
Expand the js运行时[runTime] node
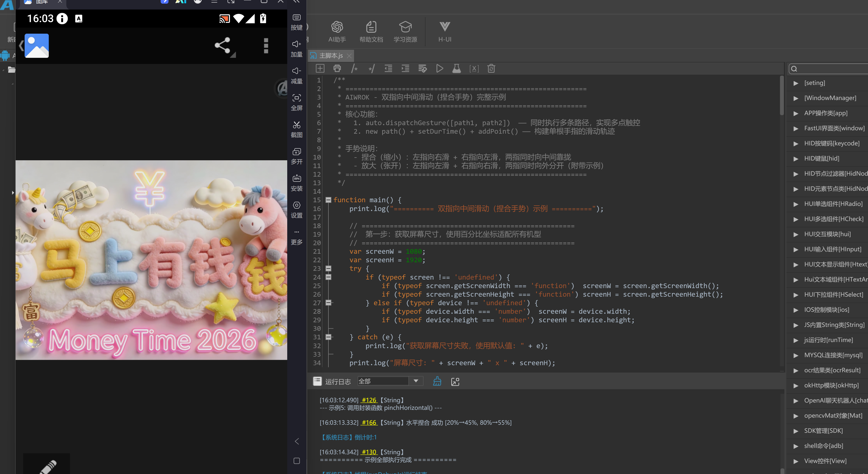tap(796, 340)
